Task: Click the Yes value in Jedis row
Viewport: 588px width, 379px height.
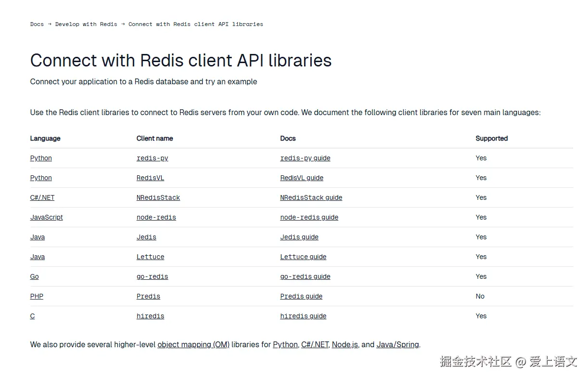Action: click(481, 237)
